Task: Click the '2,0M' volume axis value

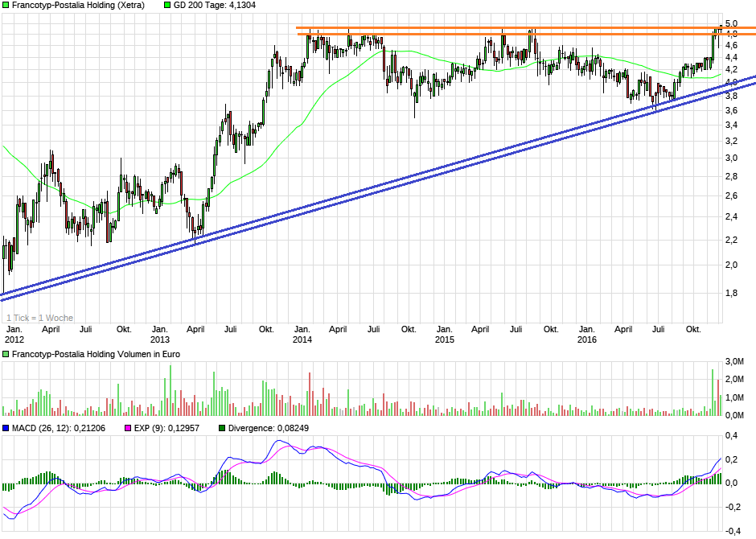Action: (x=734, y=380)
